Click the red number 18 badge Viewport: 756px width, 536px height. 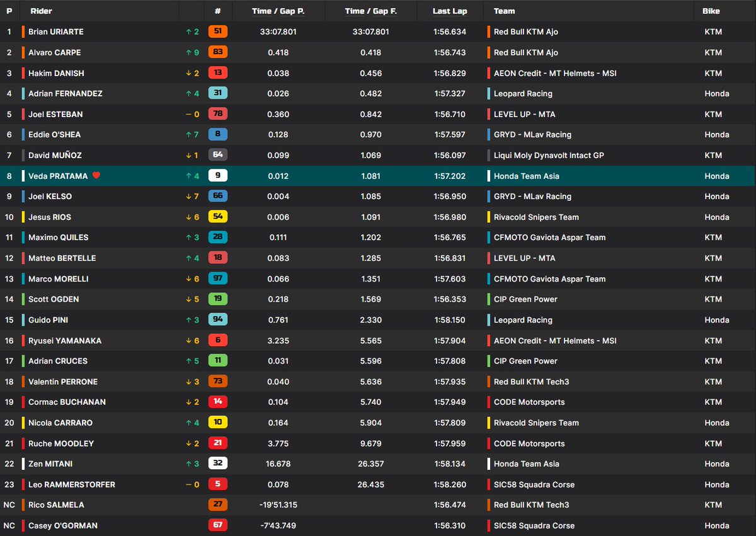tap(217, 258)
